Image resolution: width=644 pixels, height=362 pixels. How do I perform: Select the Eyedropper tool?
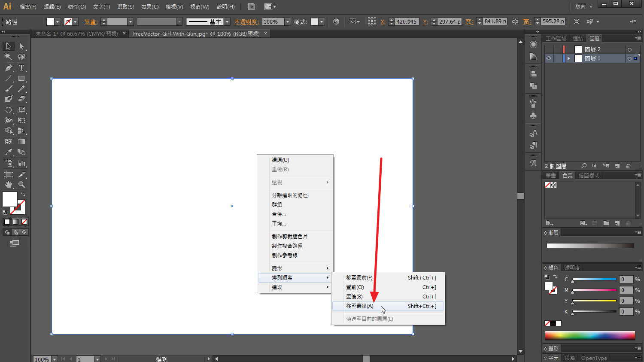tap(9, 152)
